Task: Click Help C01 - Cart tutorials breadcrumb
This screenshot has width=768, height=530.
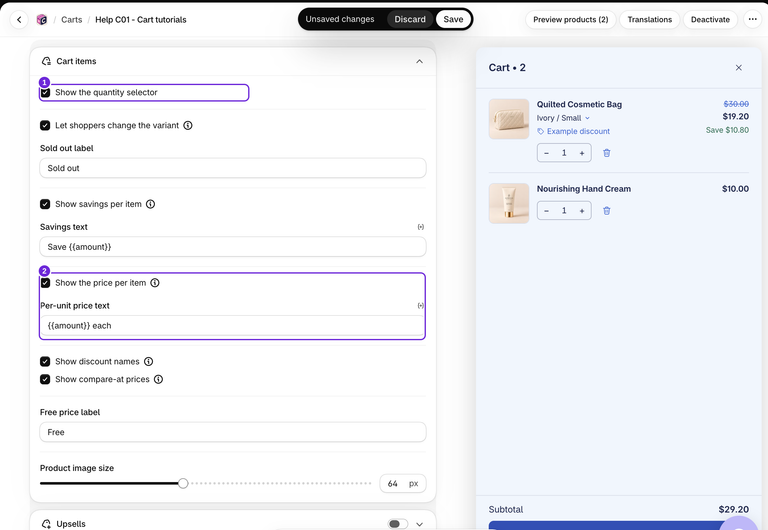Action: 141,20
